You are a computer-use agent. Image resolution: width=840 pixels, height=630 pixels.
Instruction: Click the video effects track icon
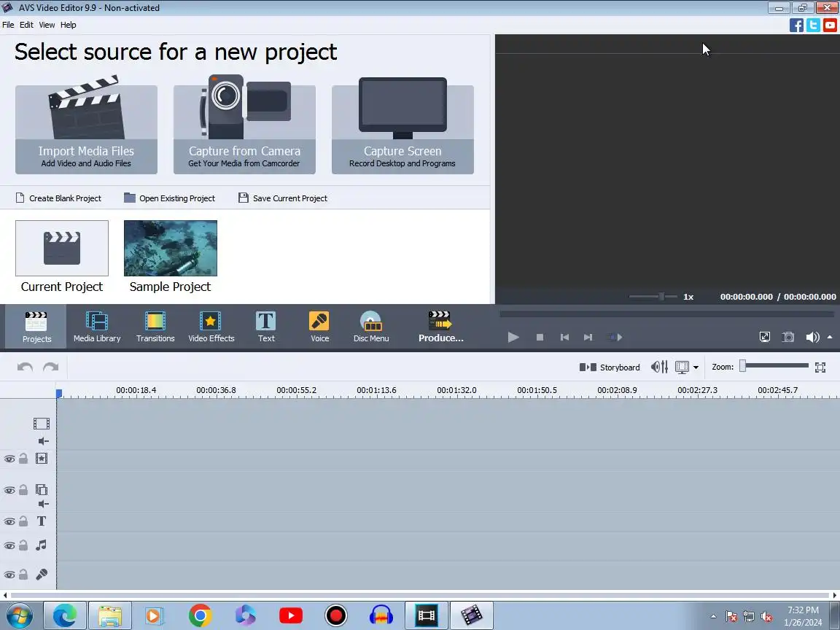tap(42, 459)
